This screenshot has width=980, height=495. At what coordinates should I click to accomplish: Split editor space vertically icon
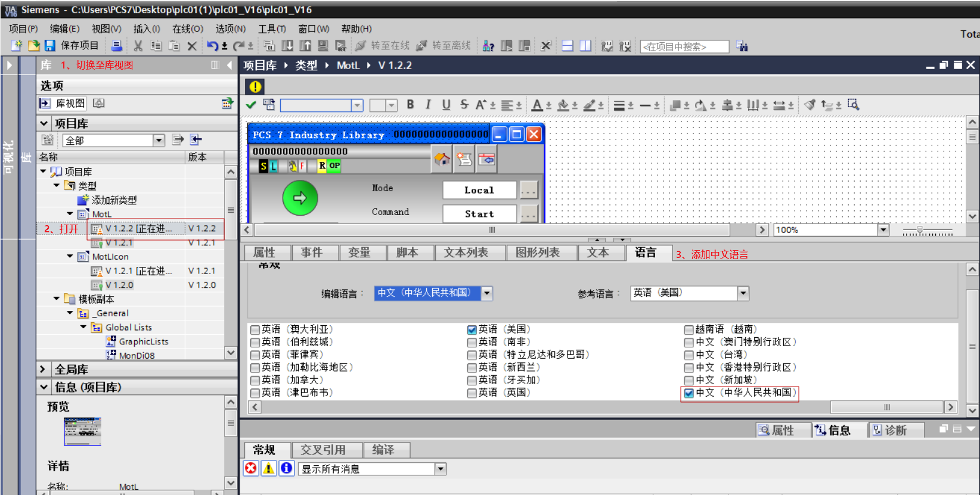[x=585, y=46]
